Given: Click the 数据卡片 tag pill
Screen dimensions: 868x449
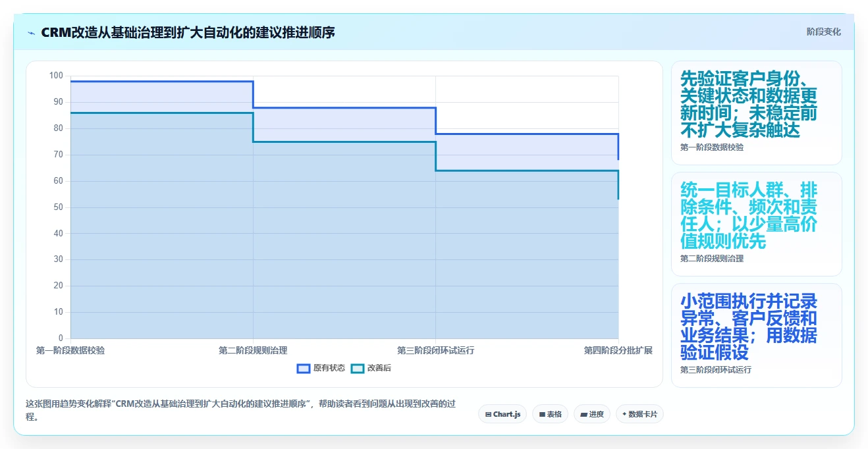Looking at the screenshot, I should (x=639, y=414).
